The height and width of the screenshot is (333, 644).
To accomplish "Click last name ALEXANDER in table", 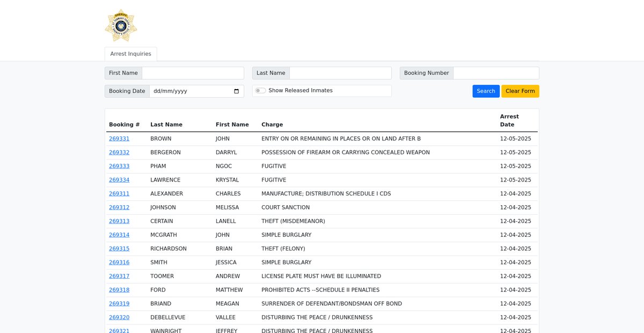I will 167,194.
